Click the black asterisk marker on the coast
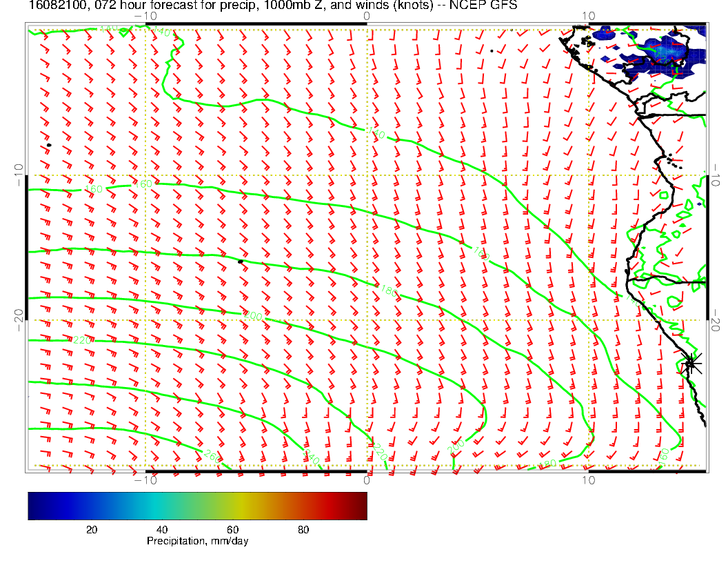Screen dimensions: 728x563 tap(691, 362)
